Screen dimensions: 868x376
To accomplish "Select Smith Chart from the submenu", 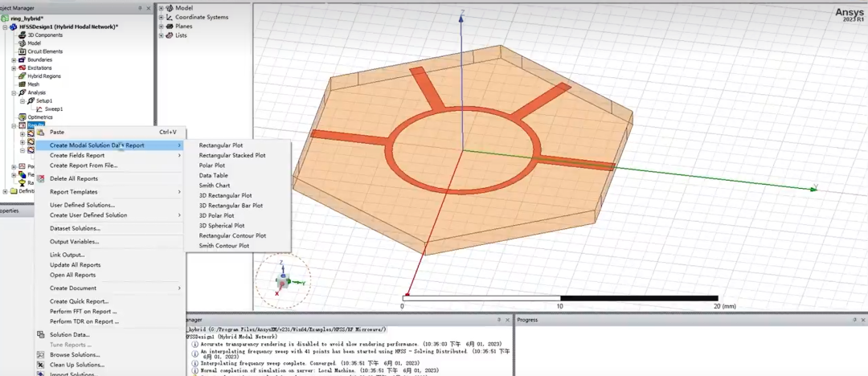I will (x=214, y=186).
